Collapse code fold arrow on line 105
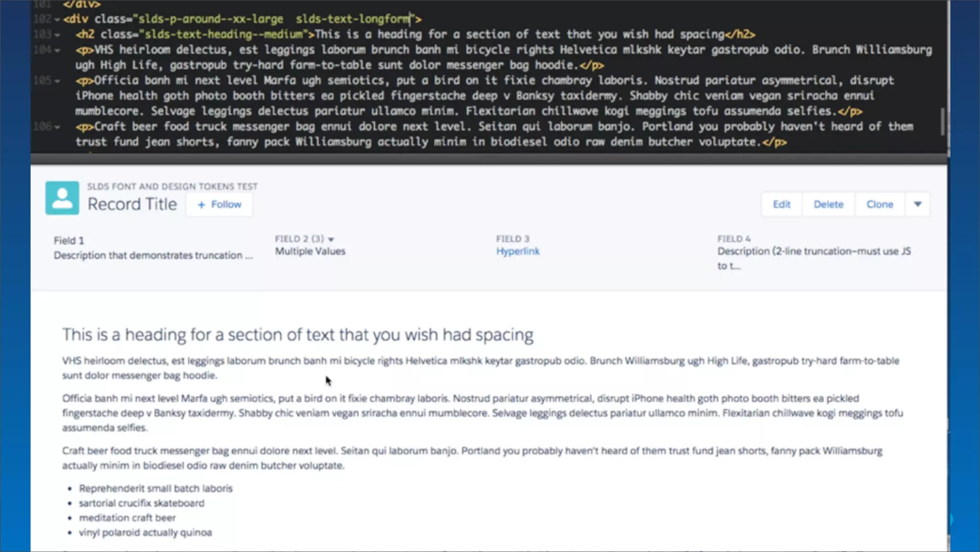Screen dimensions: 980x552 click(x=57, y=81)
